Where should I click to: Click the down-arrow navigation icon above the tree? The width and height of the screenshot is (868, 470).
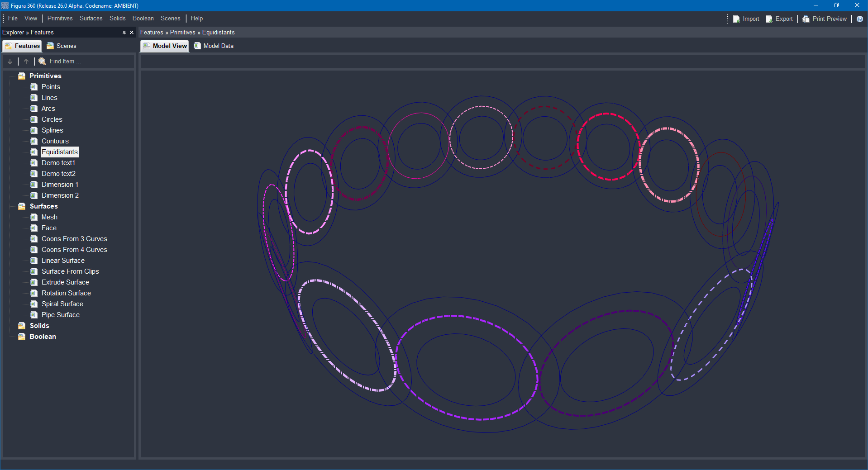point(10,61)
